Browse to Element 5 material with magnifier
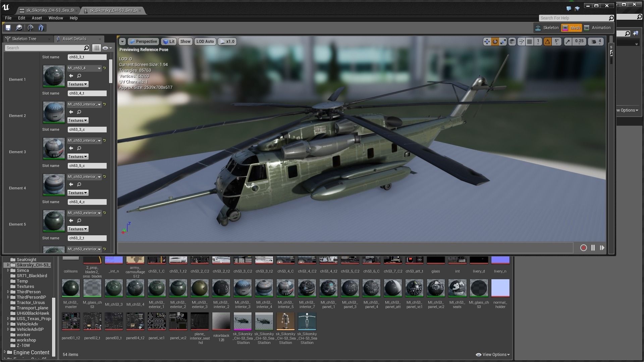This screenshot has height=362, width=644. (x=79, y=221)
